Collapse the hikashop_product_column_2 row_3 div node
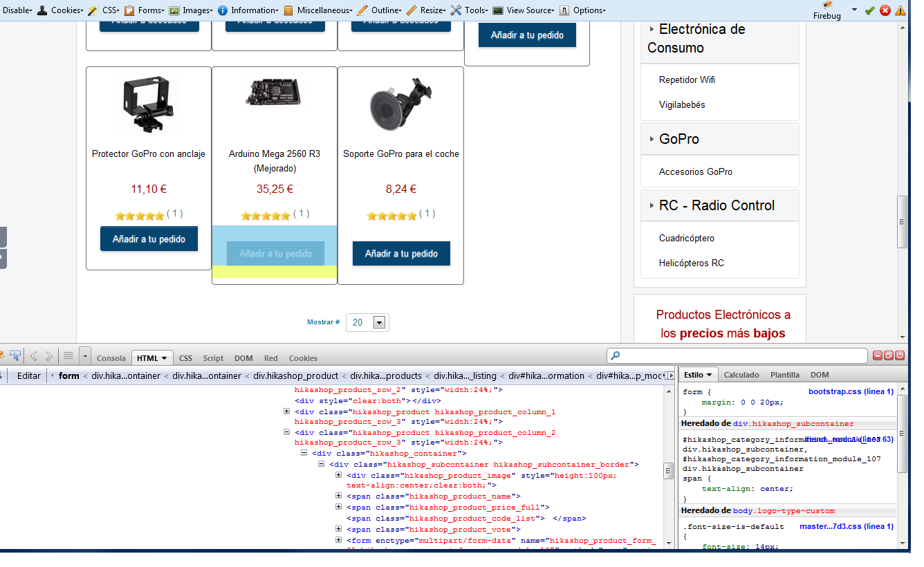Image resolution: width=924 pixels, height=567 pixels. pos(286,432)
